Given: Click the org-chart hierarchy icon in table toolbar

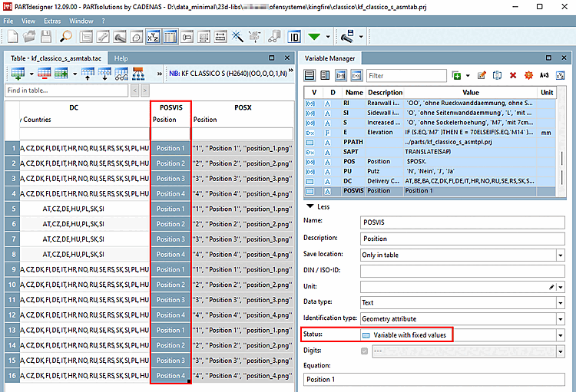Looking at the screenshot, I should tap(139, 74).
